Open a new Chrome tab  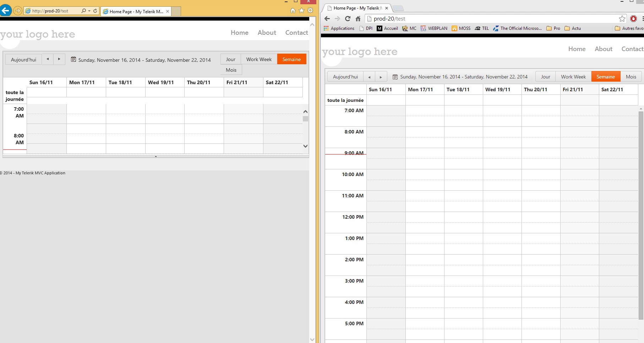pyautogui.click(x=398, y=8)
